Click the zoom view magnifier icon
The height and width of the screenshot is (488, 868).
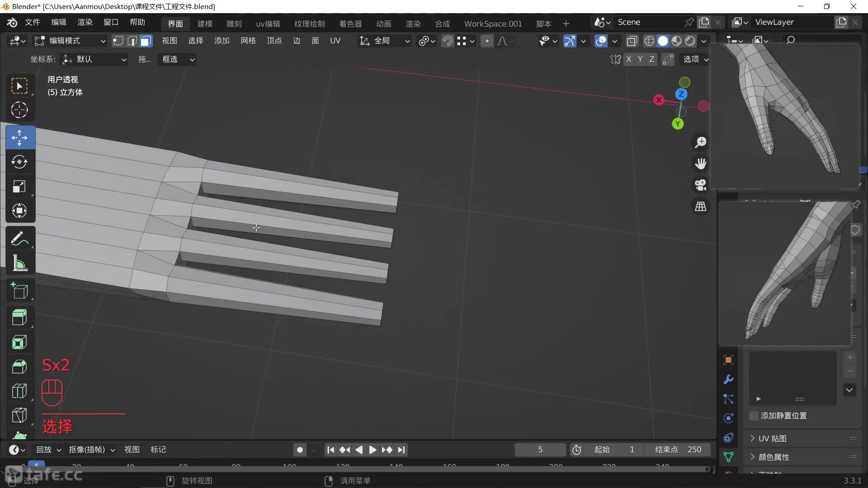(x=701, y=142)
